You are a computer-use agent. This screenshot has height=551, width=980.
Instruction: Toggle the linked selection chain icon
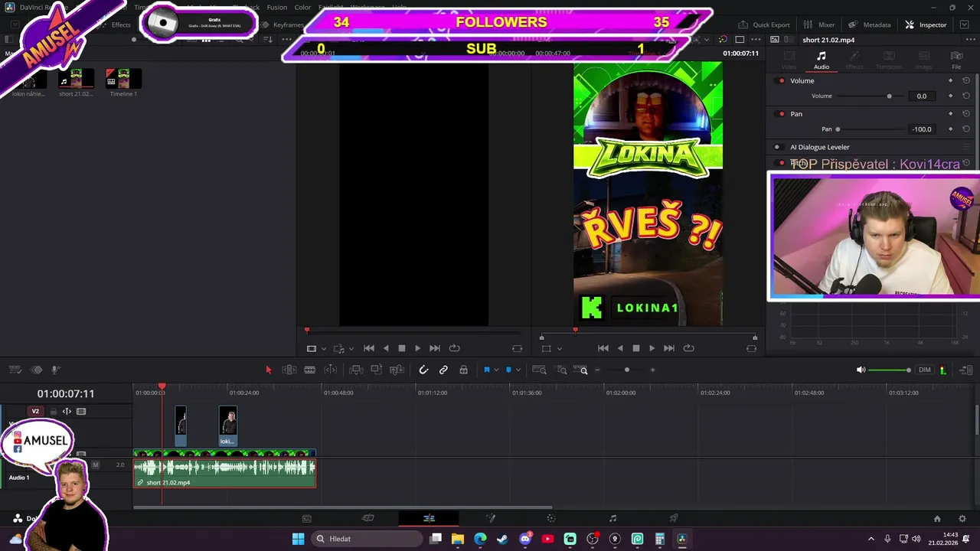[x=443, y=370]
